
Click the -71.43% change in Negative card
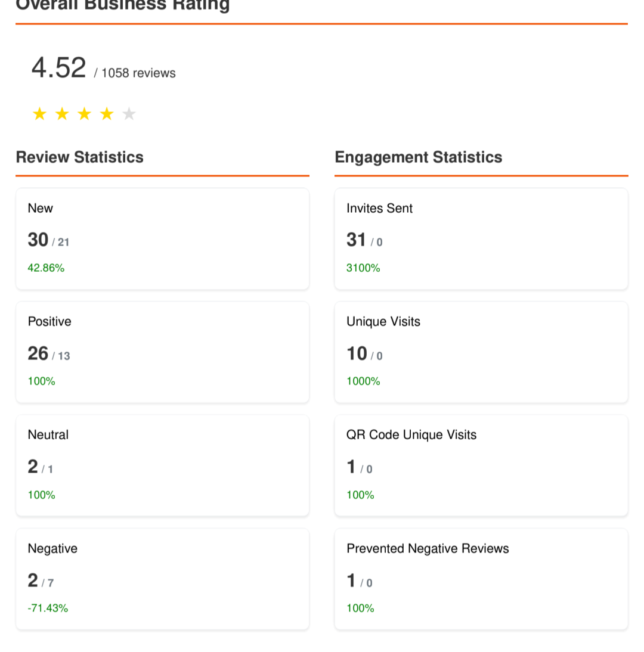tap(48, 608)
